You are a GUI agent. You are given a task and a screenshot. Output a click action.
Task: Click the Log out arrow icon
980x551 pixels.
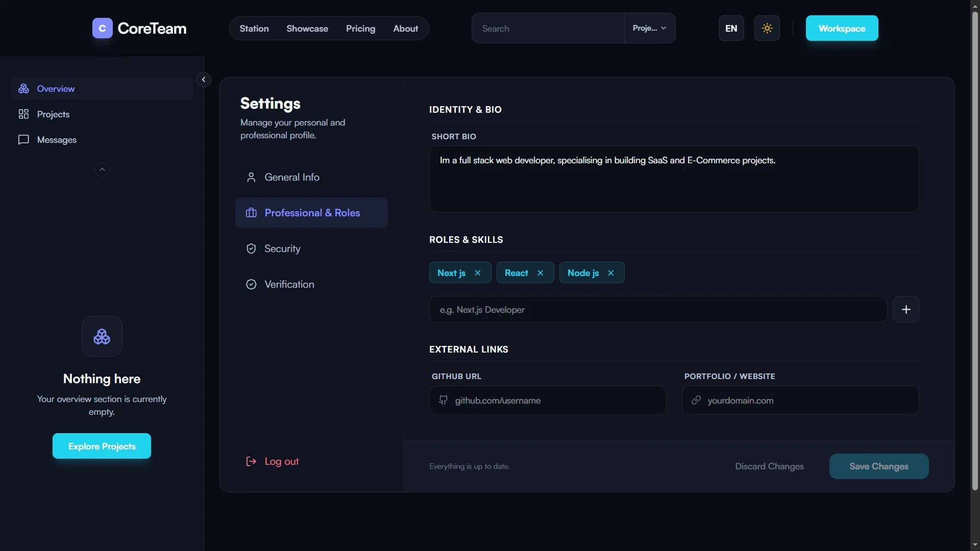coord(251,461)
